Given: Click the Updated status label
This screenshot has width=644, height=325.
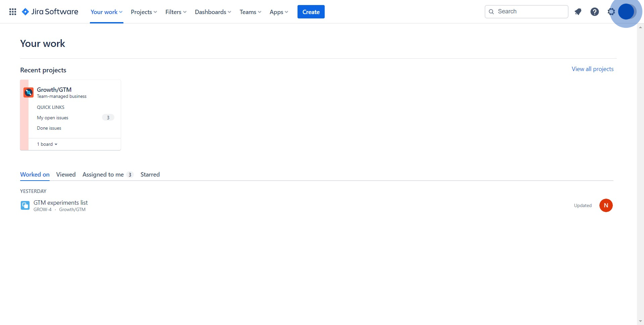Looking at the screenshot, I should (x=583, y=205).
